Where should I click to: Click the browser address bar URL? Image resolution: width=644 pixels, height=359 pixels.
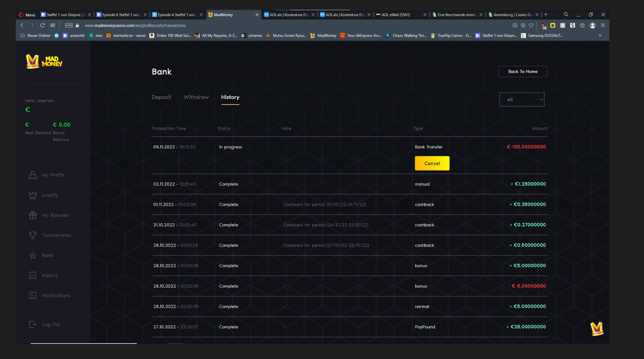(x=135, y=25)
